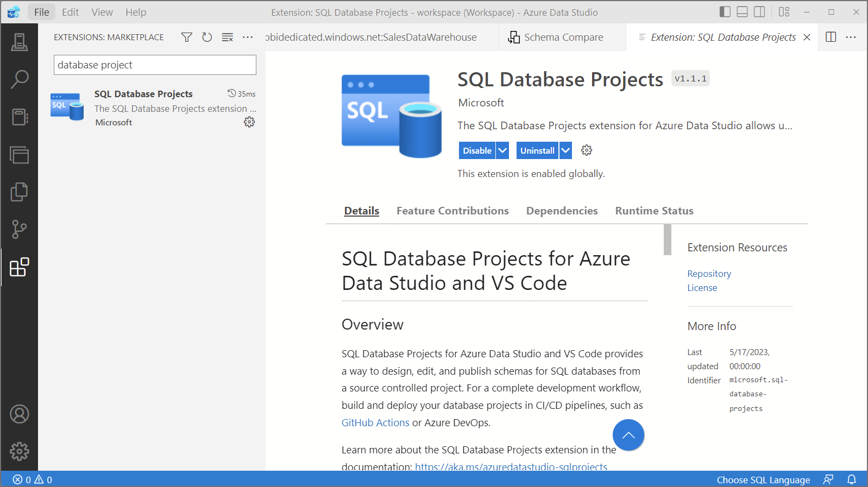This screenshot has height=487, width=868.
Task: Open the Repository link
Action: 709,274
